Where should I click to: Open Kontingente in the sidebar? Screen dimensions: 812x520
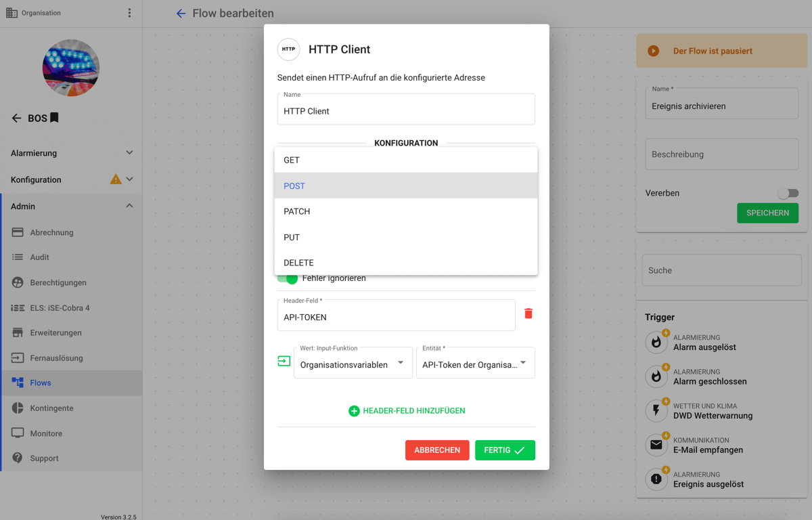[71, 408]
